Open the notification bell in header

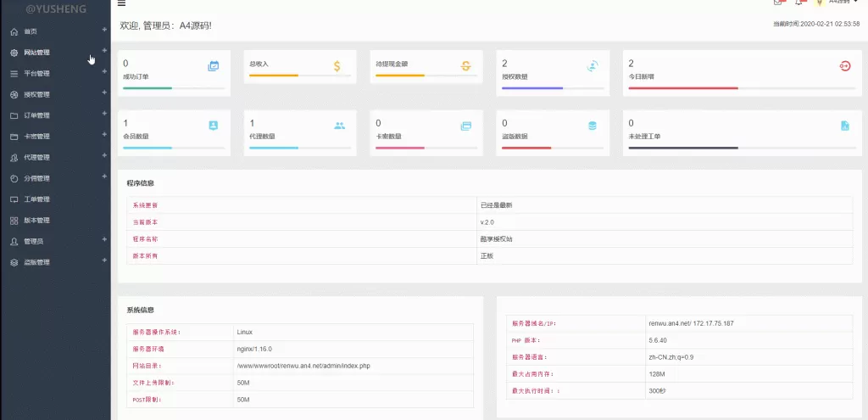tap(799, 3)
